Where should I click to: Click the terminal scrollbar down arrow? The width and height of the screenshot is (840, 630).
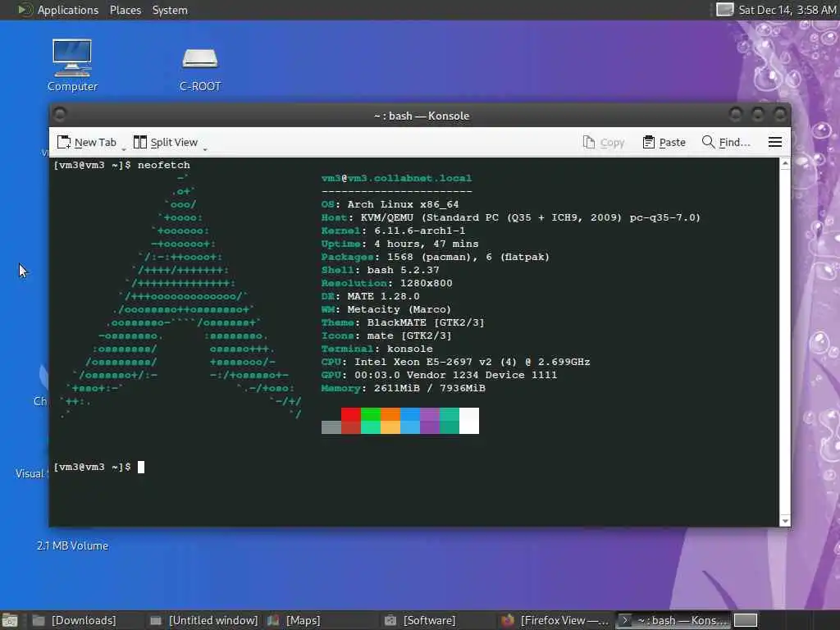point(785,521)
